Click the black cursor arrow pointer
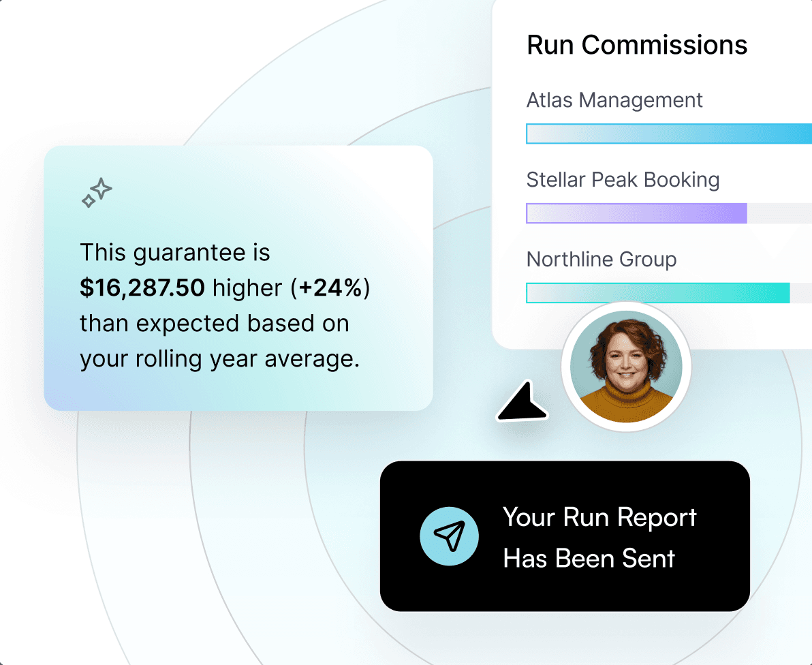Screen dimensions: 812x665 click(523, 403)
